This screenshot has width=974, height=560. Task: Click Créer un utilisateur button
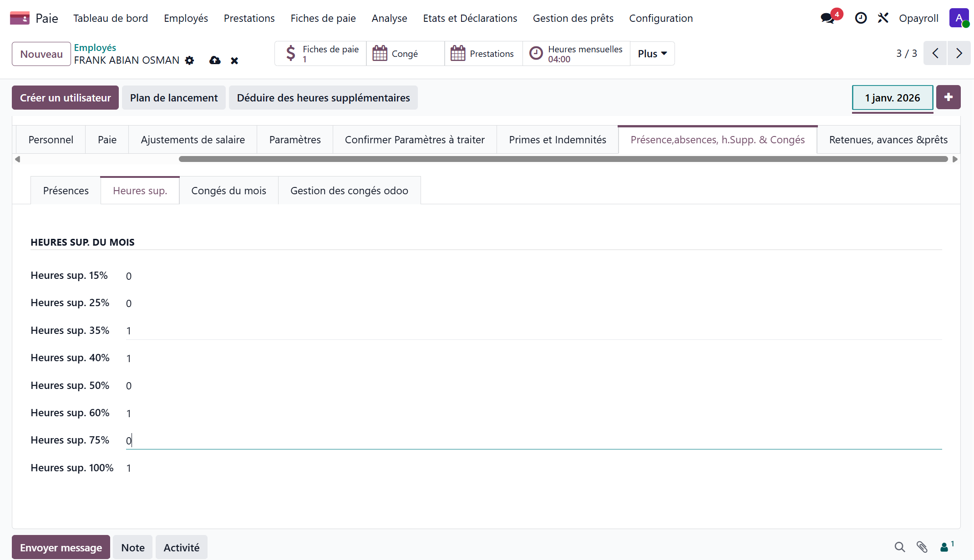pos(65,98)
